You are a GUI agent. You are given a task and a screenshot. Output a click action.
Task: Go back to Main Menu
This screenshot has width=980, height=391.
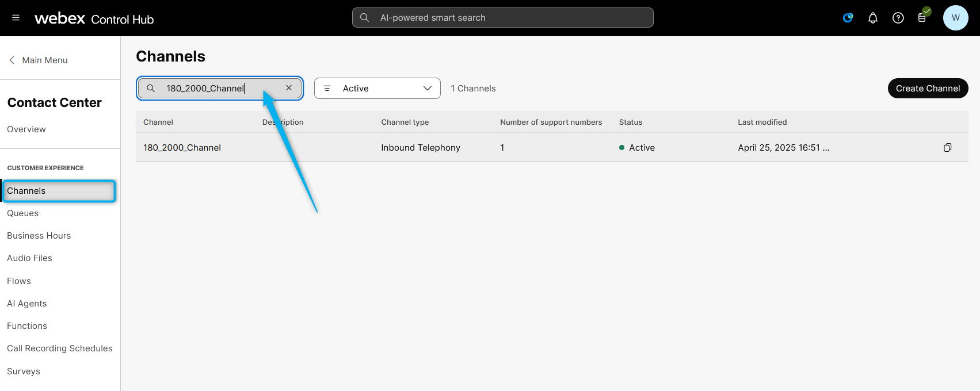(38, 60)
